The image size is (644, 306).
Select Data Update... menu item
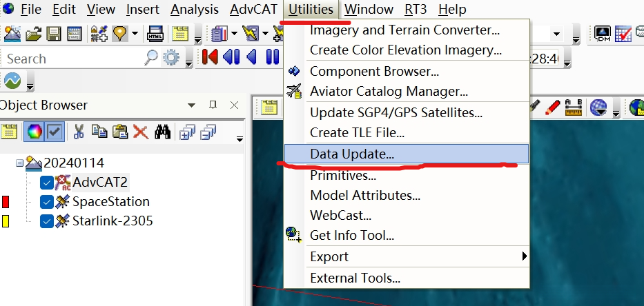(x=406, y=154)
